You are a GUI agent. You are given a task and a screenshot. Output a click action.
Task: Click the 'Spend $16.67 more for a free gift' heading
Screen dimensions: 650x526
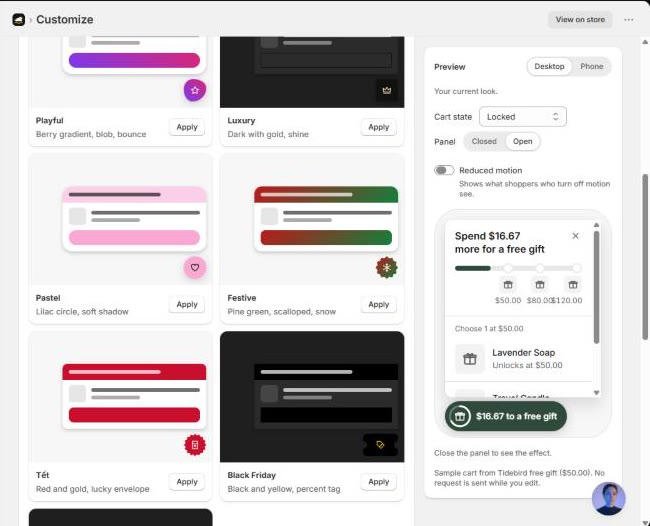pyautogui.click(x=500, y=242)
